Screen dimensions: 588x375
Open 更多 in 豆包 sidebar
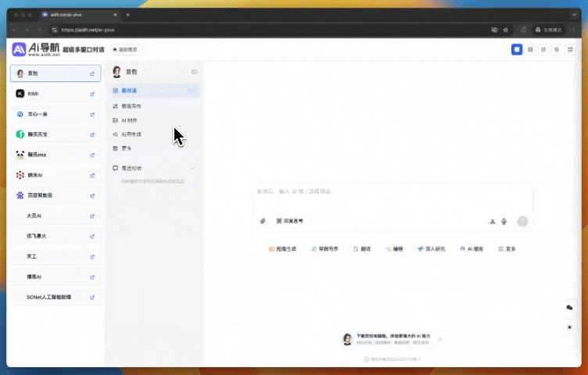(155, 148)
